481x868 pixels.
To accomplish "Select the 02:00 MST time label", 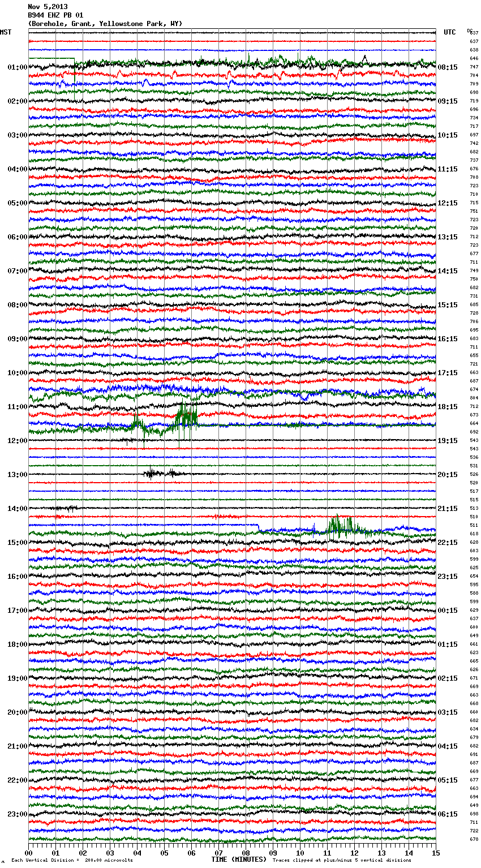I will click(x=17, y=101).
